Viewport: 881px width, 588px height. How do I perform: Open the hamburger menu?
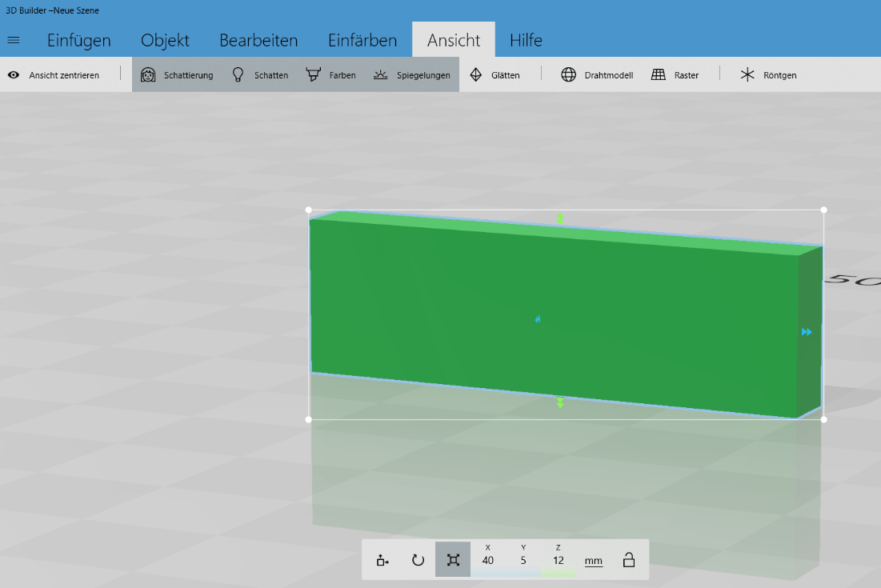14,40
